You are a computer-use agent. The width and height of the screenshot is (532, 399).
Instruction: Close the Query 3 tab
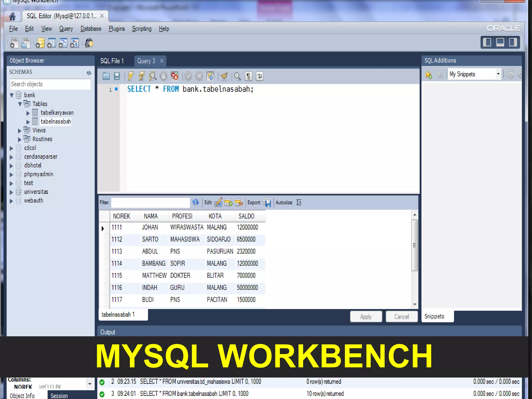tap(162, 61)
